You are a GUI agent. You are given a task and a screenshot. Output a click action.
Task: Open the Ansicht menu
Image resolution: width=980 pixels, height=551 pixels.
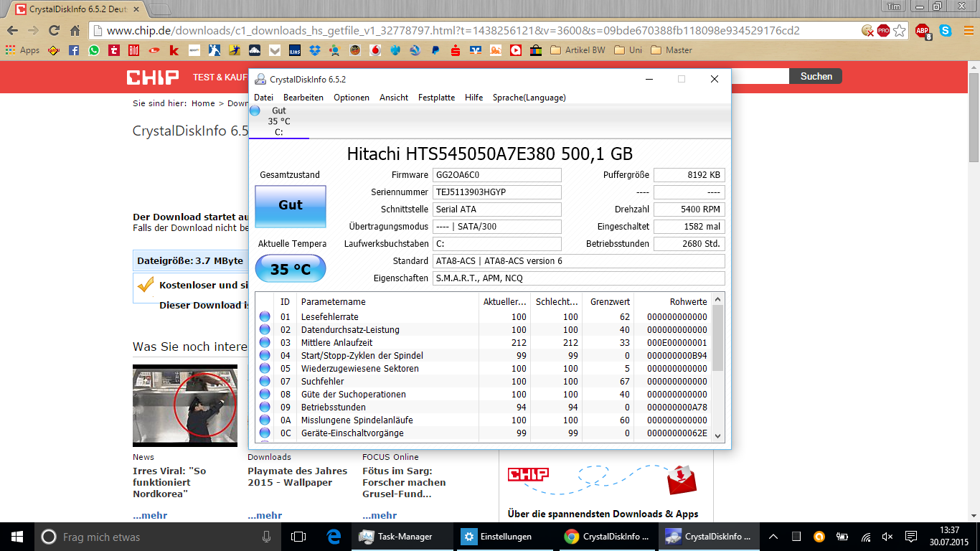[x=394, y=98]
